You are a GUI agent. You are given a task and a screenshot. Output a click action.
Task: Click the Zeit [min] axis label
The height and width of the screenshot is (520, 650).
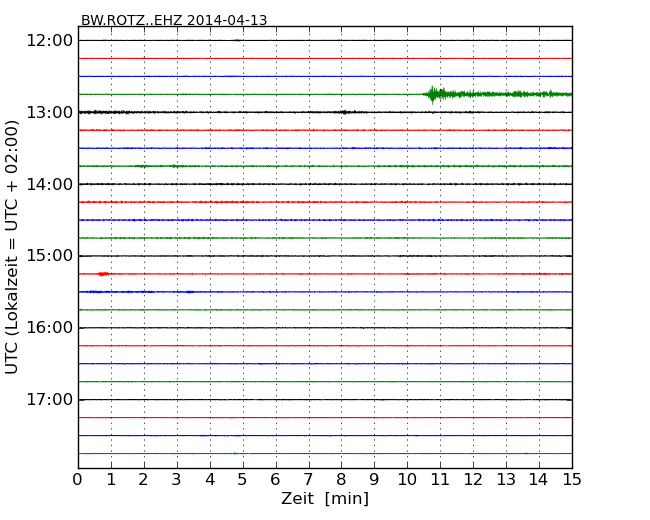click(325, 498)
